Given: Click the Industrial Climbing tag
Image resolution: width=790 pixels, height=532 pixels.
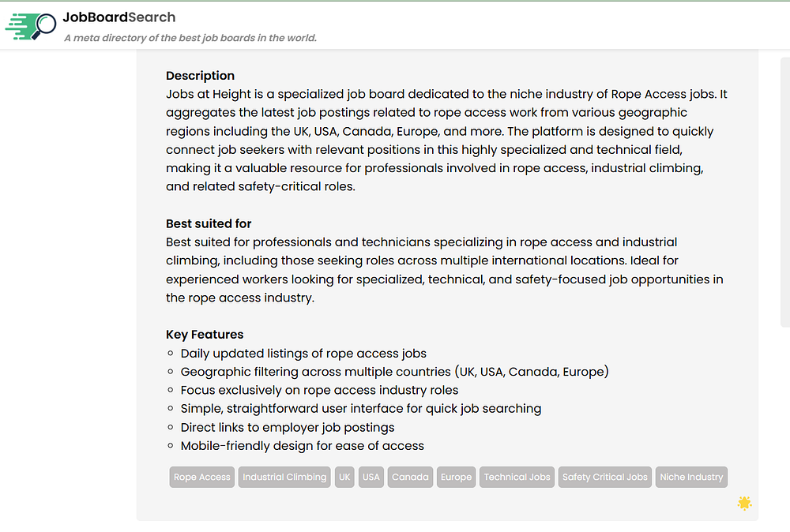Looking at the screenshot, I should click(284, 477).
